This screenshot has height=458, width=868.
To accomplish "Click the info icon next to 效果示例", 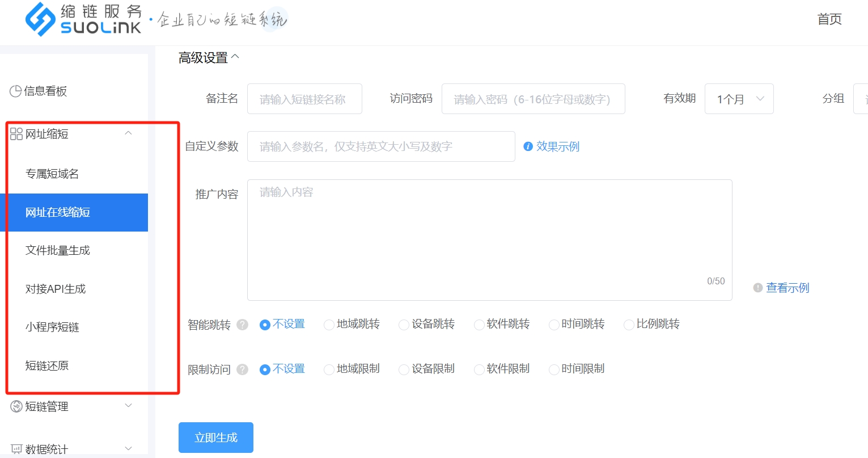I will pos(528,146).
